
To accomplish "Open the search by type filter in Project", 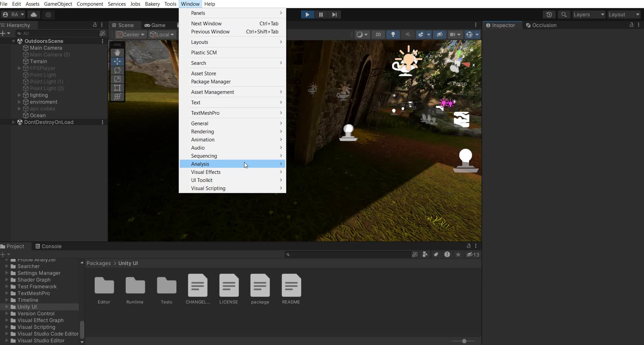I will tap(425, 255).
